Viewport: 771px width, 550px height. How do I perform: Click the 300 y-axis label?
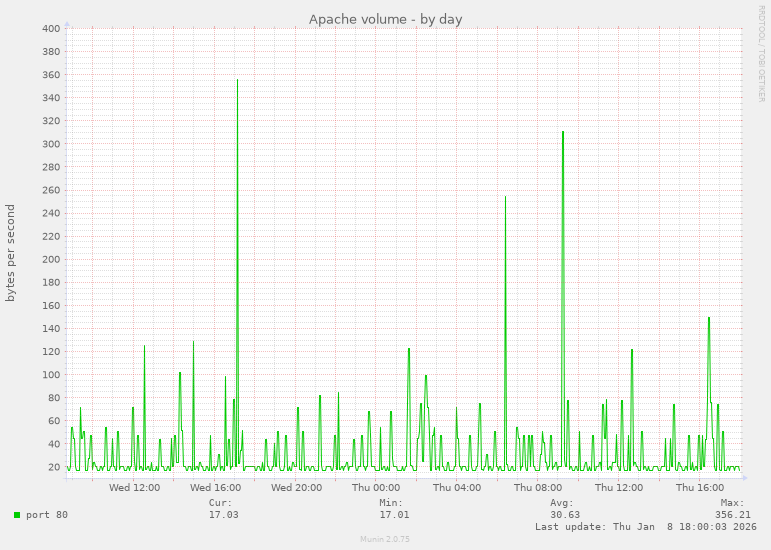tap(51, 144)
